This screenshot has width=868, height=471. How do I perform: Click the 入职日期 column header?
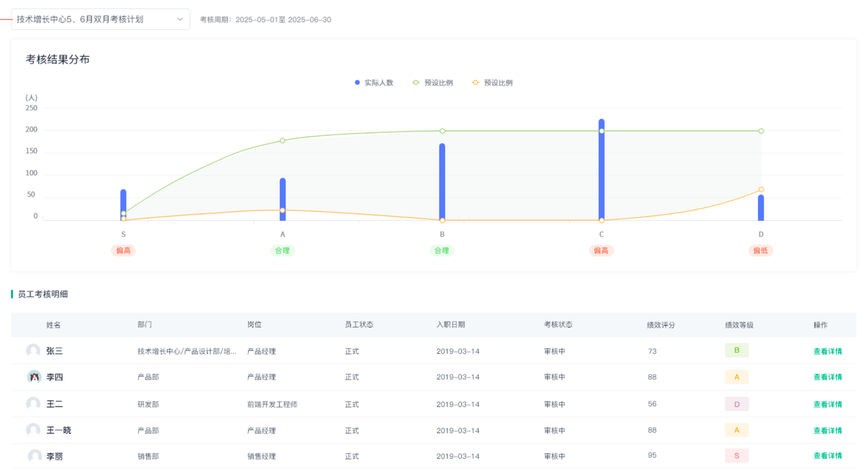coord(450,325)
